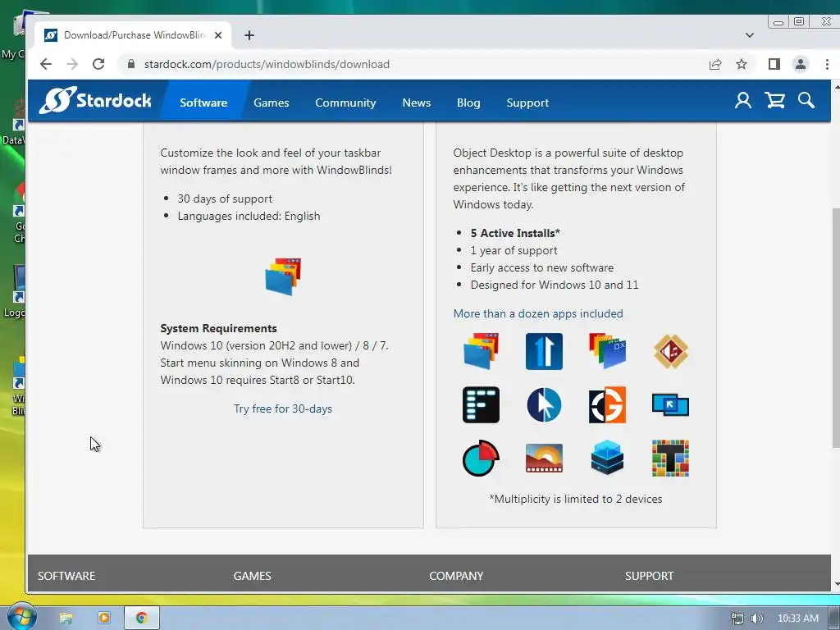The image size is (840, 630).
Task: Close the WindowBlinds browser tab
Action: click(x=218, y=35)
